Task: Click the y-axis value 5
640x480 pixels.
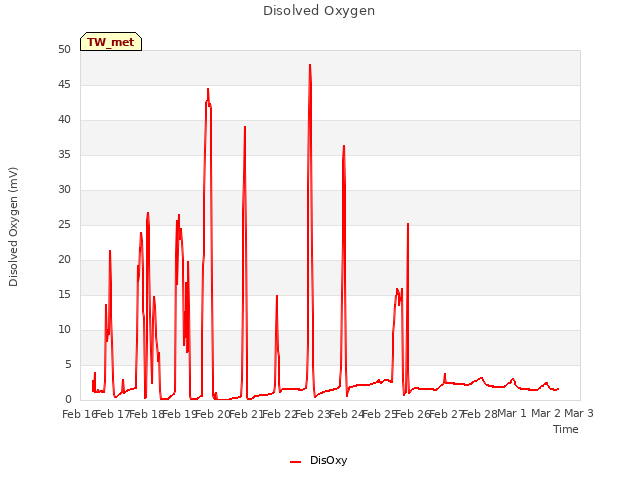Action: point(68,364)
